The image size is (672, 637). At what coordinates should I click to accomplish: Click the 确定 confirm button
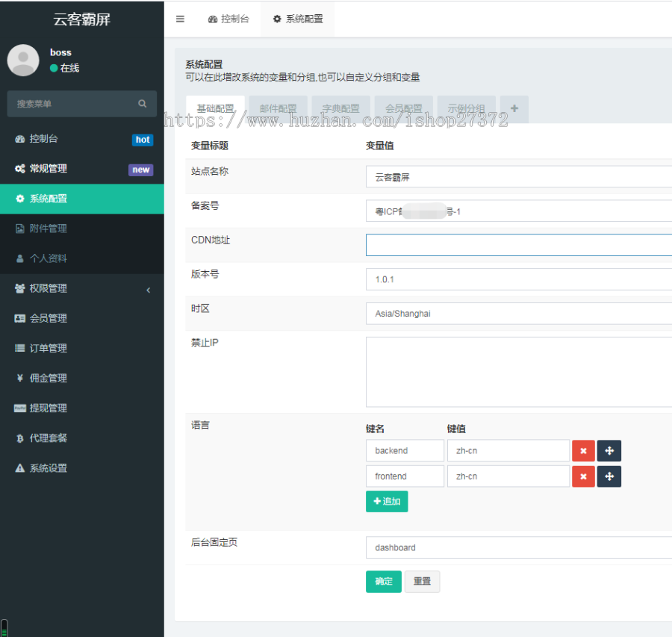pos(384,581)
